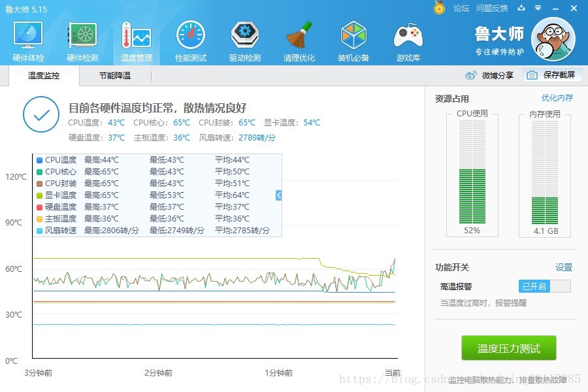
Task: Open 硬件检测 hardware detection icon
Action: pyautogui.click(x=82, y=41)
